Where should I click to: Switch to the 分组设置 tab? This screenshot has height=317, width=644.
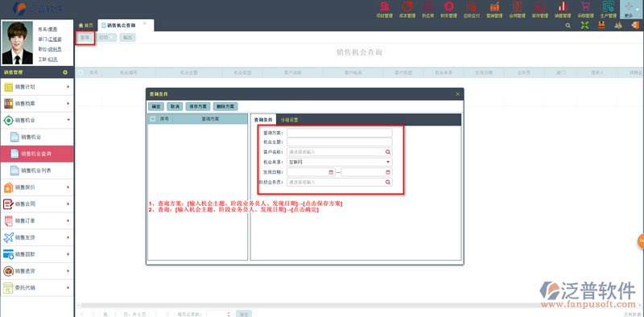[290, 120]
